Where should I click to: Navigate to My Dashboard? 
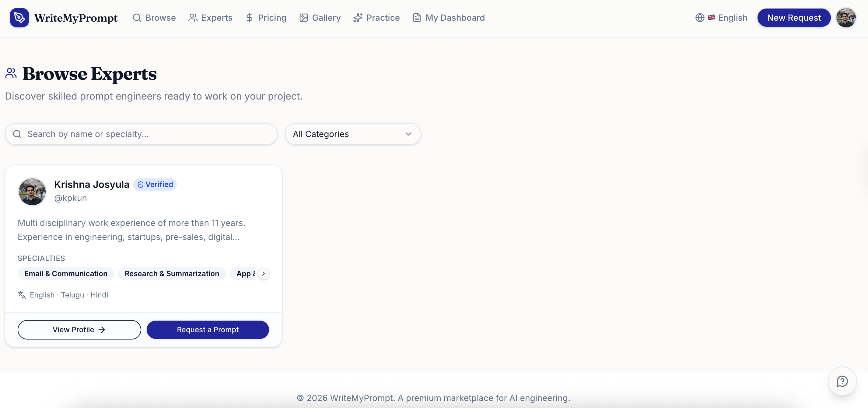455,18
